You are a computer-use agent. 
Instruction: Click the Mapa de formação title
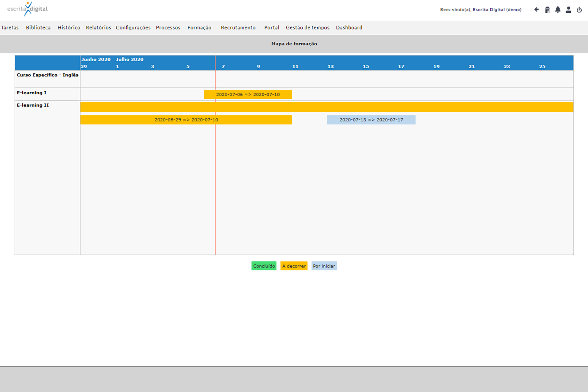[x=294, y=44]
